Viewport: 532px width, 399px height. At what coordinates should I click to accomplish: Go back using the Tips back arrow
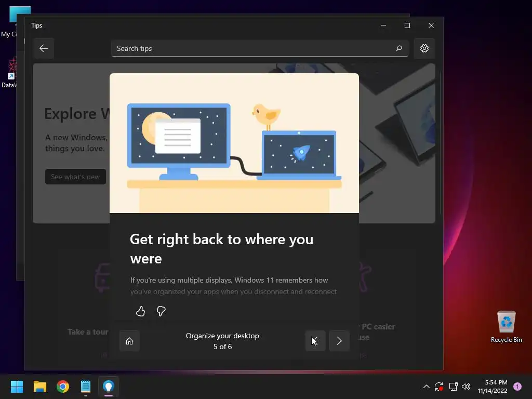point(44,48)
